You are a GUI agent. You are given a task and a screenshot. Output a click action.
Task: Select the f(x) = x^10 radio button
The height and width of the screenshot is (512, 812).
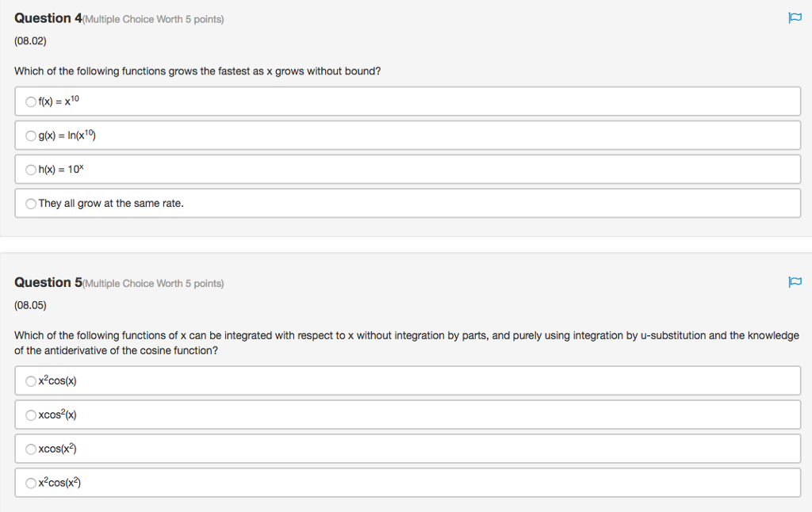(x=31, y=101)
